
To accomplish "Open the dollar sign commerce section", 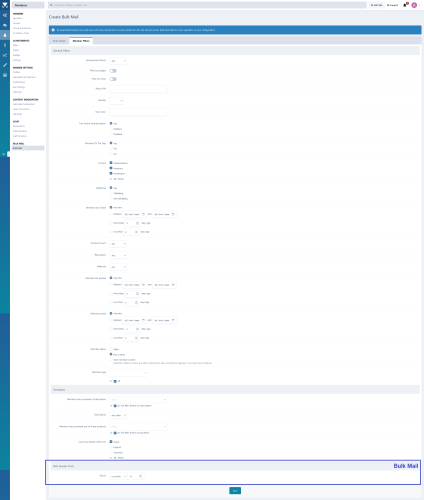I will tap(5, 45).
